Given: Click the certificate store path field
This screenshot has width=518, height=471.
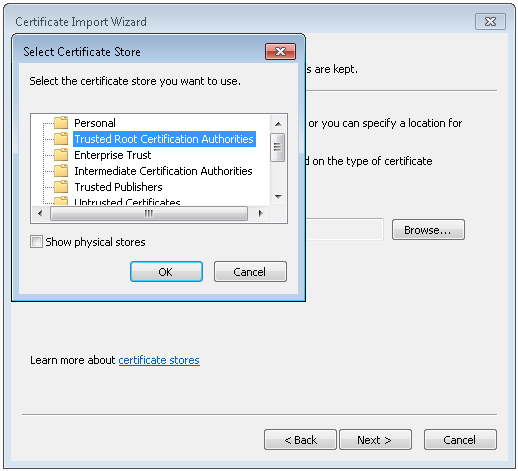Looking at the screenshot, I should 344,229.
